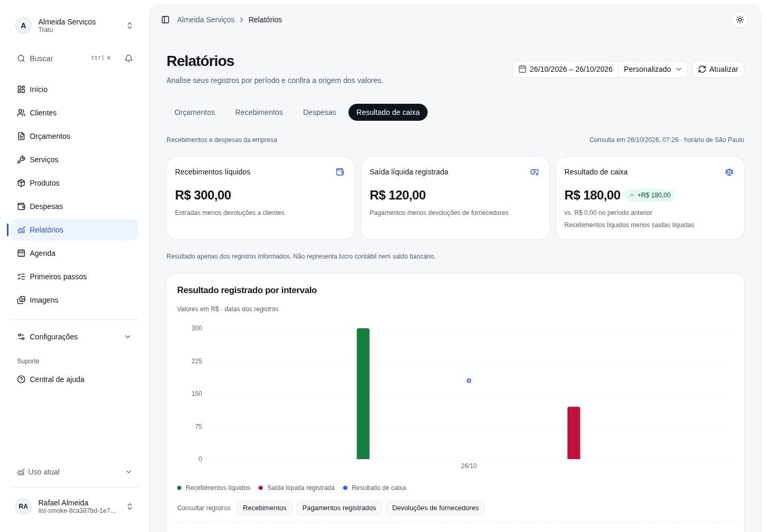This screenshot has width=766, height=532.
Task: Open Primeiros passos checklist
Action: tap(74, 277)
